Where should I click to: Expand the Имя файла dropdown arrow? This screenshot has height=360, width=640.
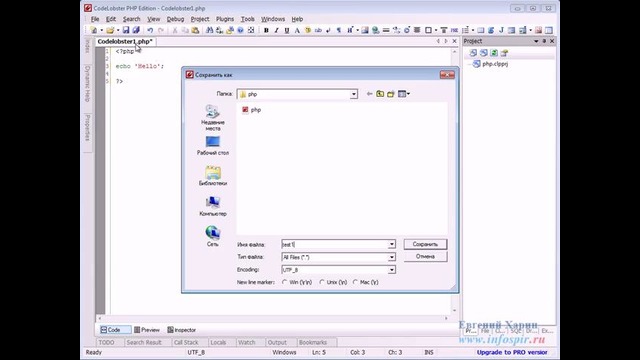click(x=391, y=244)
